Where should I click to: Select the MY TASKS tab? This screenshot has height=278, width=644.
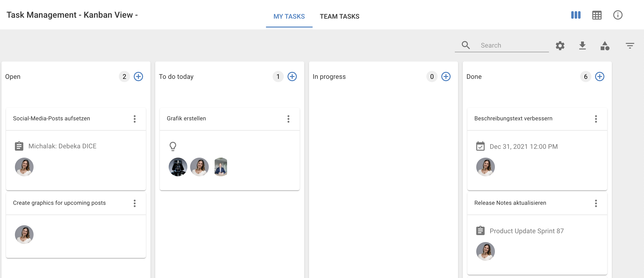click(289, 17)
